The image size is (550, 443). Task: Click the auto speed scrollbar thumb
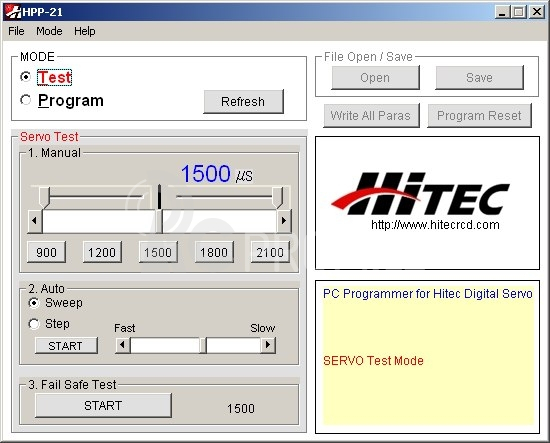click(x=203, y=345)
